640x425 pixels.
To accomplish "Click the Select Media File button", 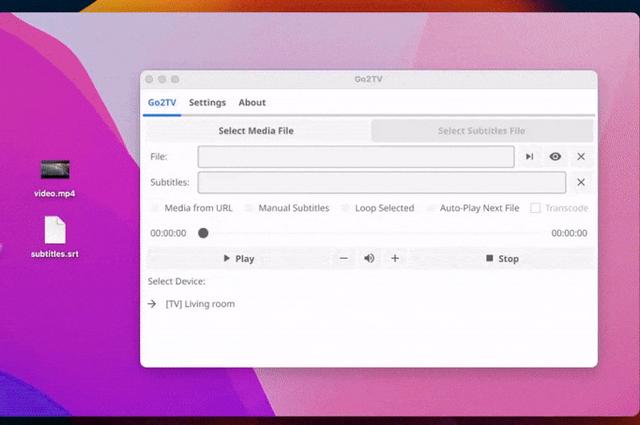I will click(256, 131).
